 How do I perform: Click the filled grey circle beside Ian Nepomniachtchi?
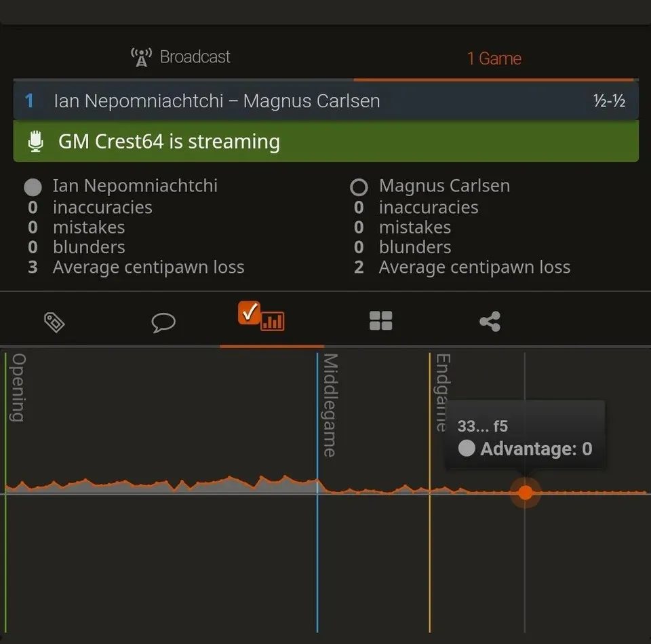33,187
